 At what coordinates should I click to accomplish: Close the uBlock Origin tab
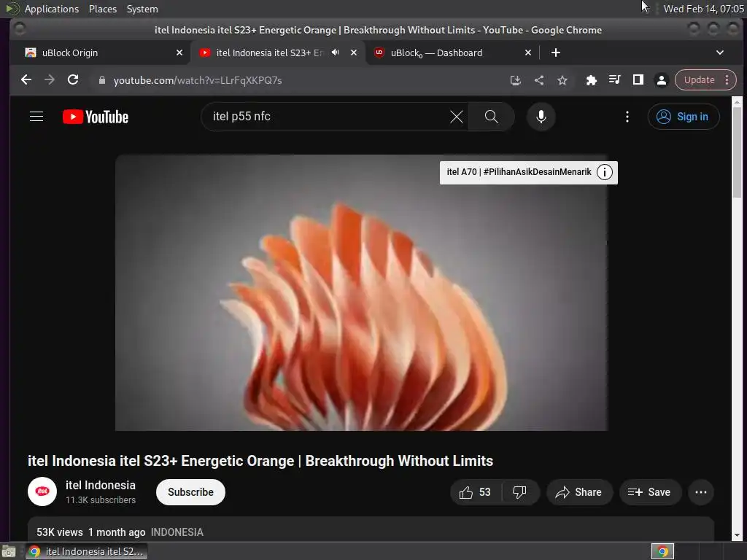click(179, 52)
